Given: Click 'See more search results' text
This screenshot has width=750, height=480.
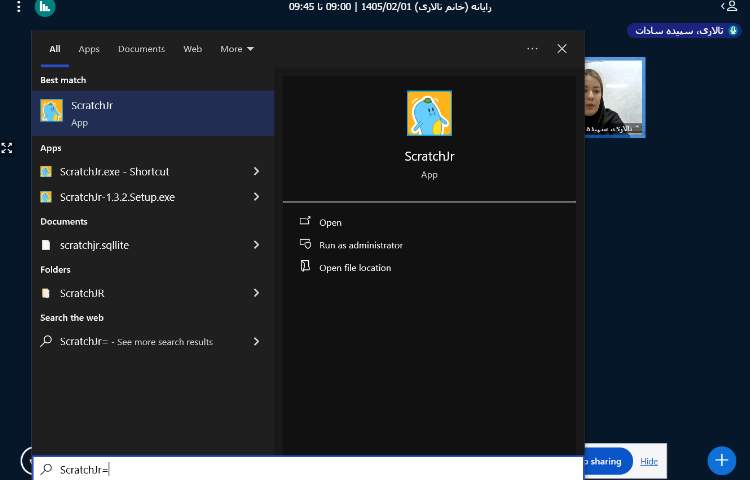Looking at the screenshot, I should pos(165,342).
